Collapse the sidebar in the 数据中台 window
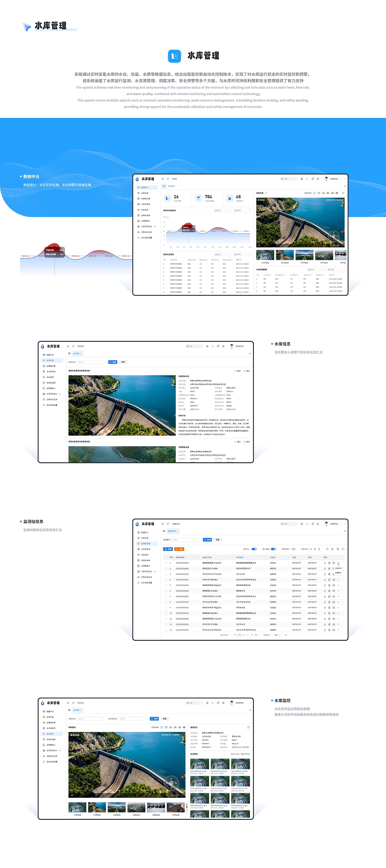The height and width of the screenshot is (868, 386). click(163, 179)
